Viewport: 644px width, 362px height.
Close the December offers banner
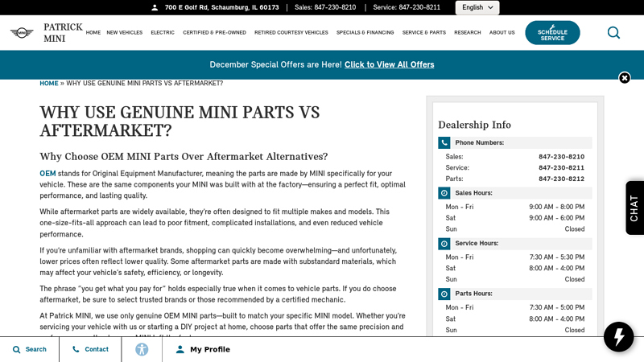625,78
